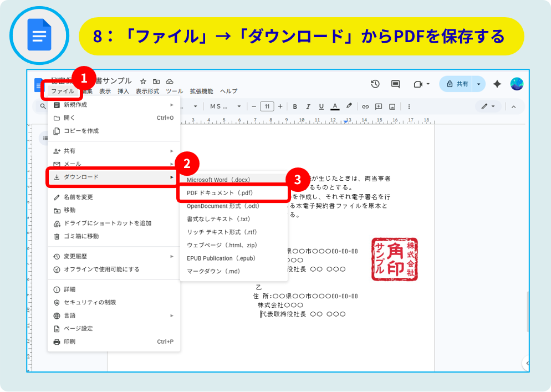Open version history clock icon
The height and width of the screenshot is (392, 551).
375,84
